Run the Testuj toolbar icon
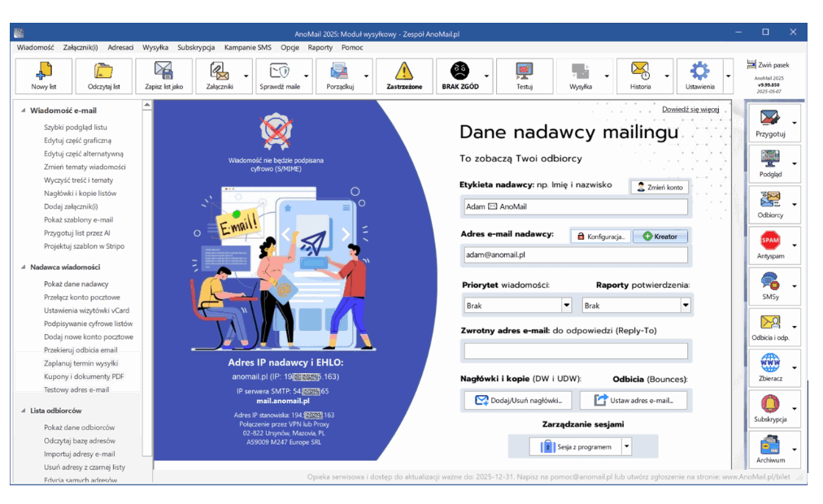Screen dimensions: 823x504 (x=525, y=71)
